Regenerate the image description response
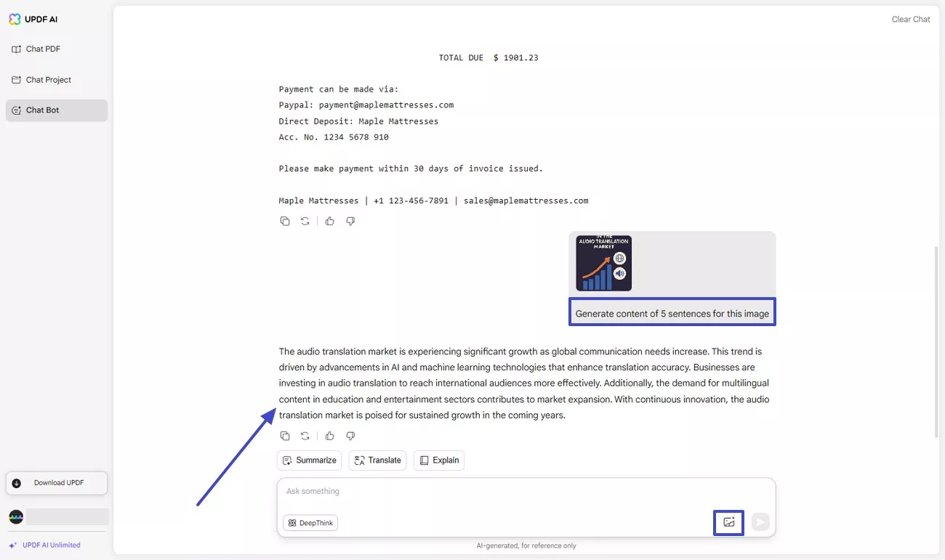The height and width of the screenshot is (560, 945). pos(305,436)
